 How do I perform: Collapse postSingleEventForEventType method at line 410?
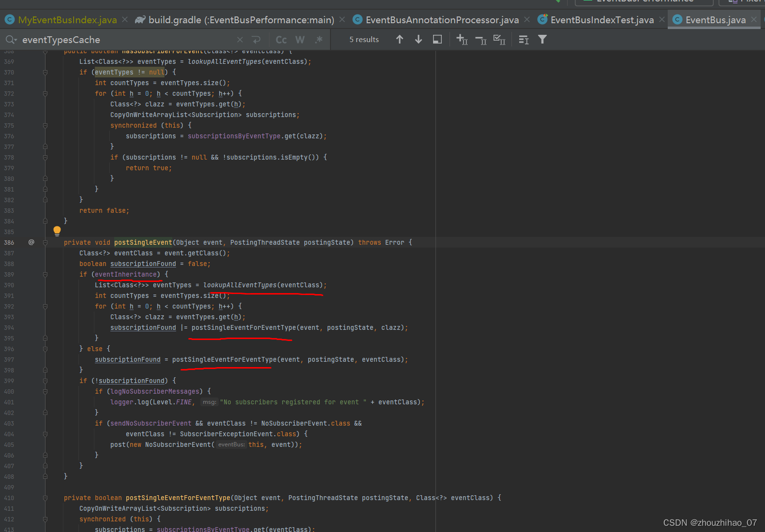click(45, 498)
